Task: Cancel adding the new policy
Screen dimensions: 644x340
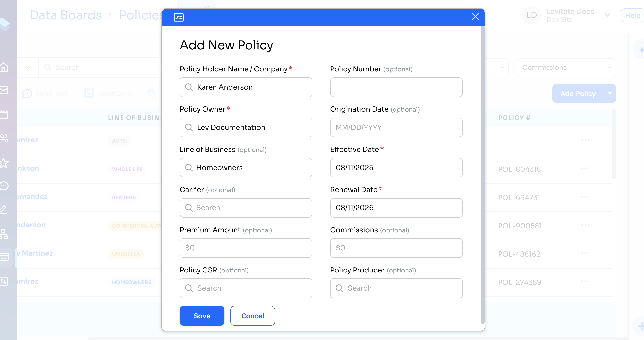Action: click(x=252, y=316)
